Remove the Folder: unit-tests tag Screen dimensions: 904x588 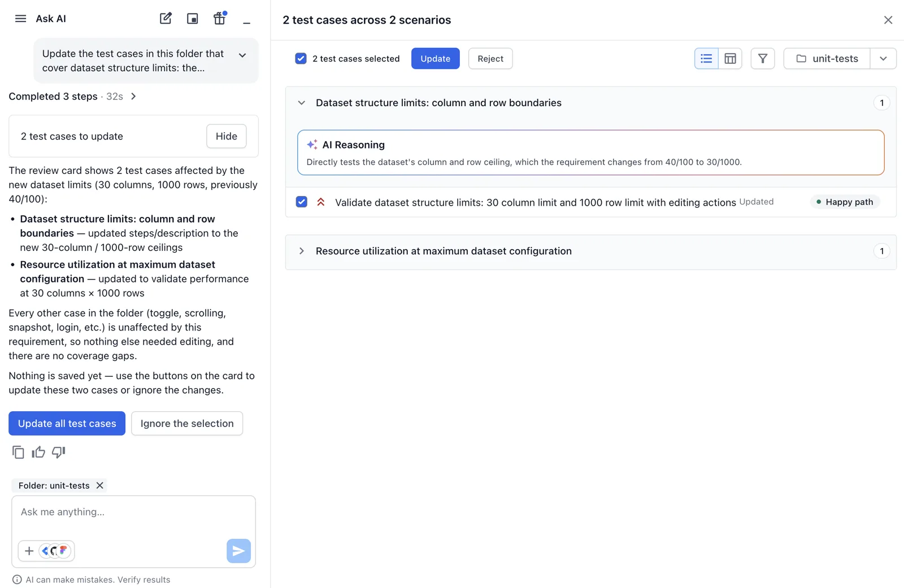(100, 486)
